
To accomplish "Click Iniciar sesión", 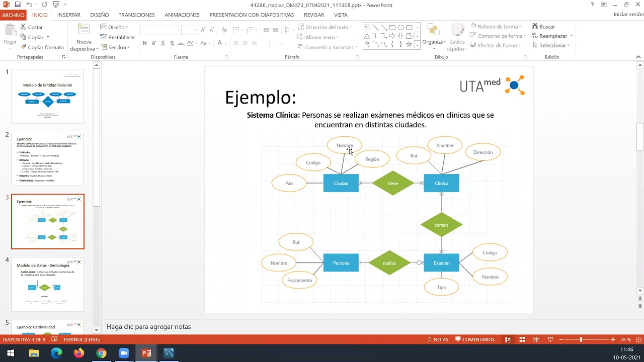I will pos(628,15).
